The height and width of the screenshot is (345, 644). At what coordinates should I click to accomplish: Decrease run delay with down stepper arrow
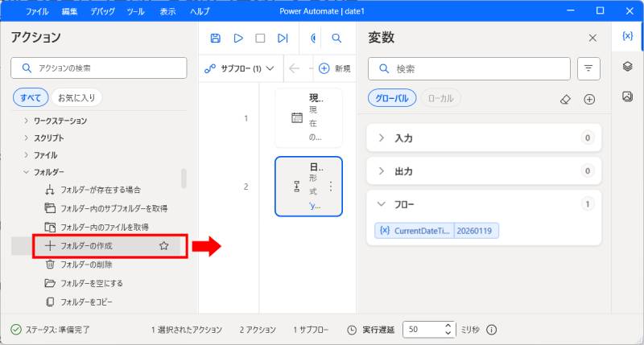click(x=448, y=333)
